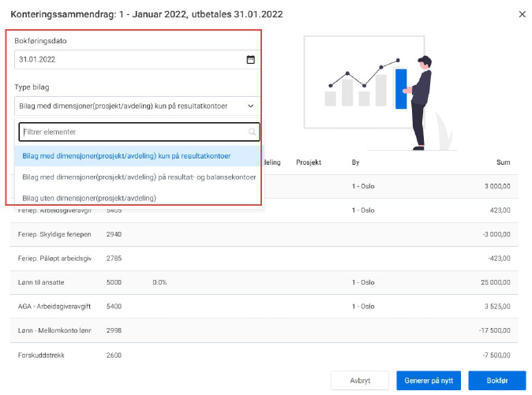The image size is (532, 395).
Task: Click the search icon in the filter field
Action: (252, 132)
